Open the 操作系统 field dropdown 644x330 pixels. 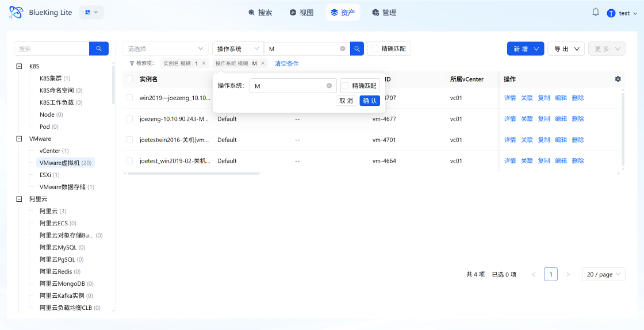tap(238, 48)
